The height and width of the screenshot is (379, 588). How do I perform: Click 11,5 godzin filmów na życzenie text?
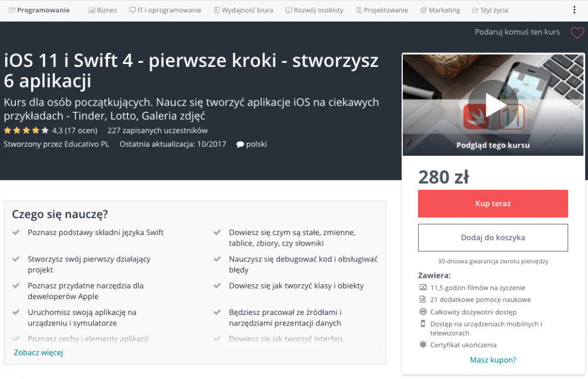point(477,288)
